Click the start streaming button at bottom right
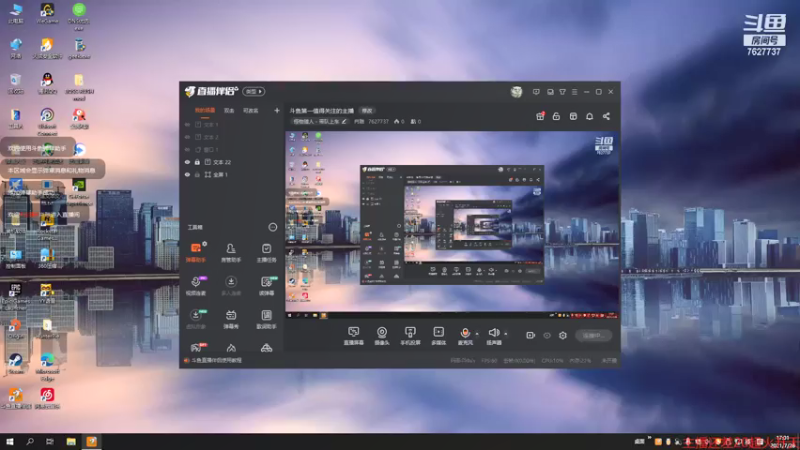Screen dimensions: 800x450 [x=594, y=335]
